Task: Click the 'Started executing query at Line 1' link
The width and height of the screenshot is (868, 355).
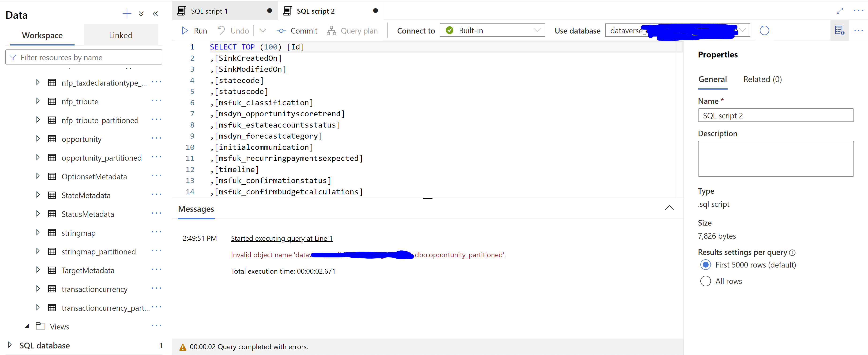Action: point(282,238)
